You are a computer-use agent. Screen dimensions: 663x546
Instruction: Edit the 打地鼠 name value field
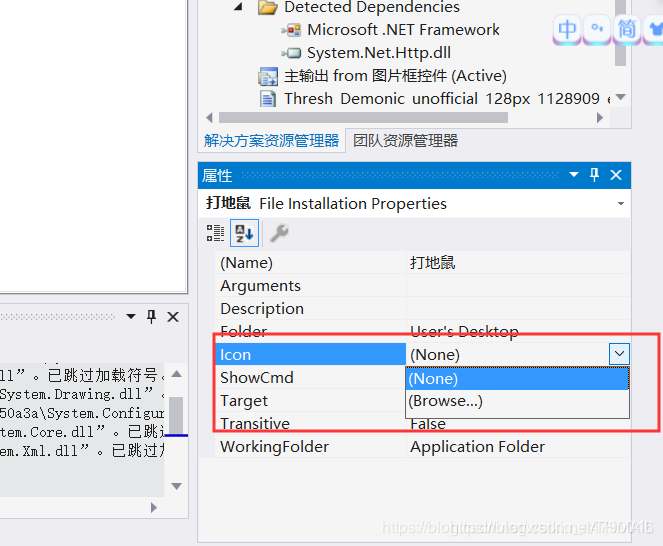coord(518,263)
